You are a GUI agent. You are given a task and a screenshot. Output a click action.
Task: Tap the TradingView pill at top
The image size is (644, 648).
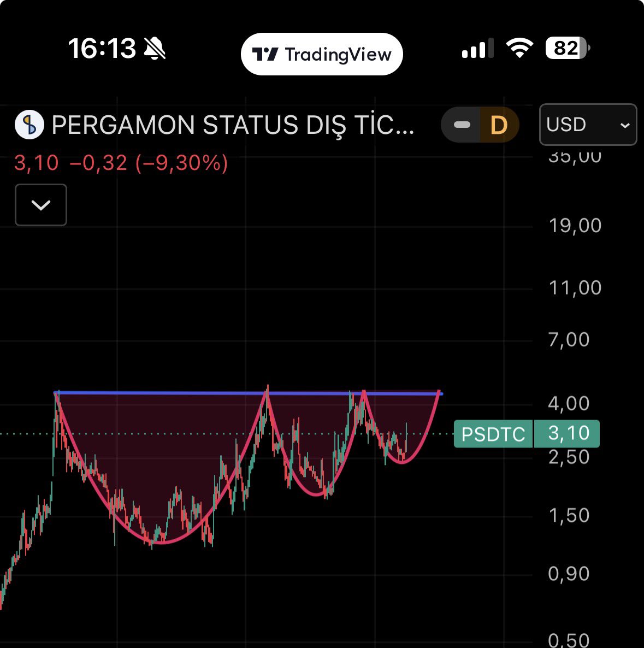pos(321,54)
